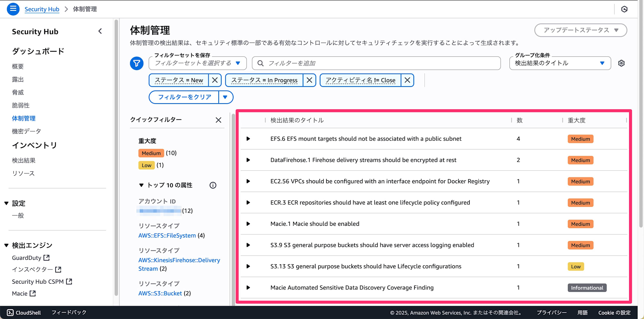Remove the ステータス = In Progress filter
This screenshot has width=644, height=319.
(x=309, y=80)
